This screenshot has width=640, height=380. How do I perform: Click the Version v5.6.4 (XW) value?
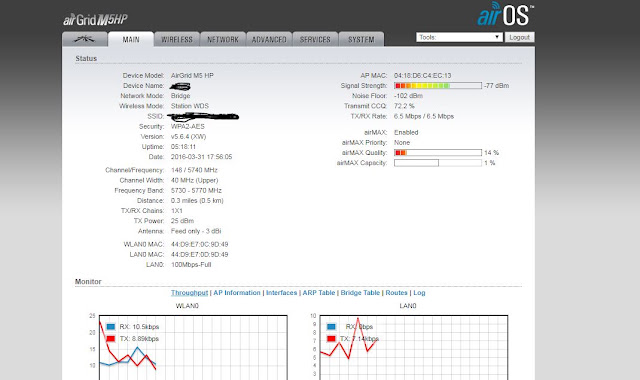189,137
